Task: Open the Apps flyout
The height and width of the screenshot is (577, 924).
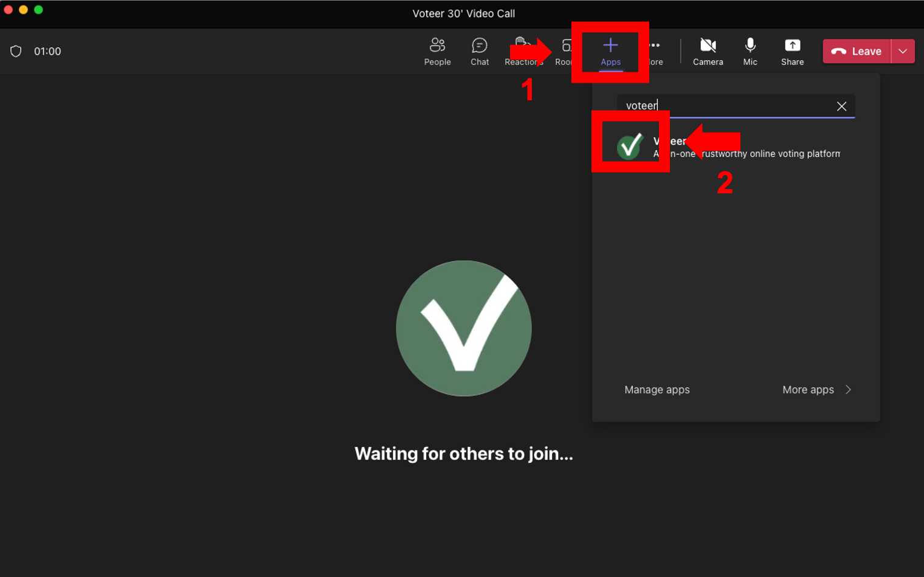Action: pos(610,52)
